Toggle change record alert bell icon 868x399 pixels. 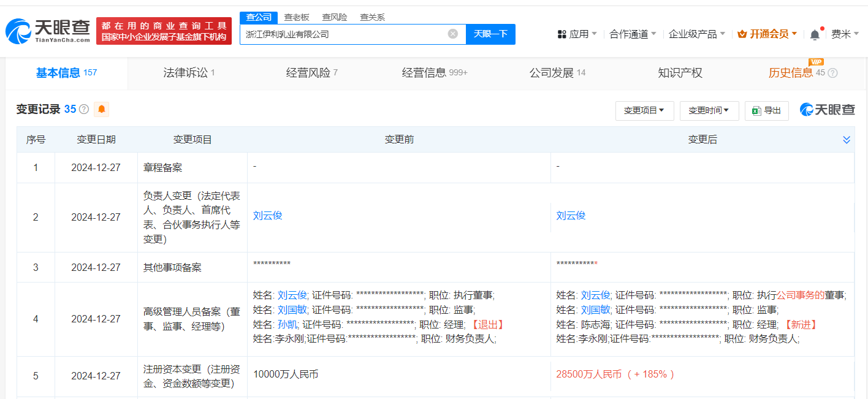[x=102, y=109]
